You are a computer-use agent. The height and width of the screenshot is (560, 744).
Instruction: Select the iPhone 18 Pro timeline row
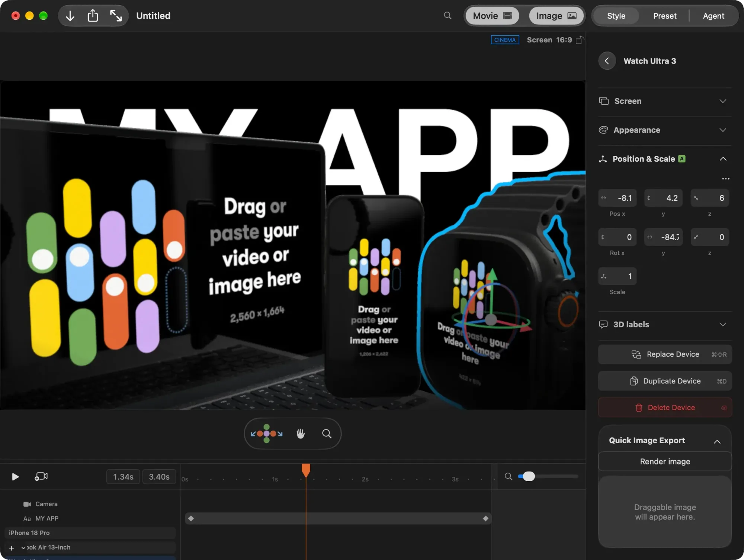coord(90,533)
